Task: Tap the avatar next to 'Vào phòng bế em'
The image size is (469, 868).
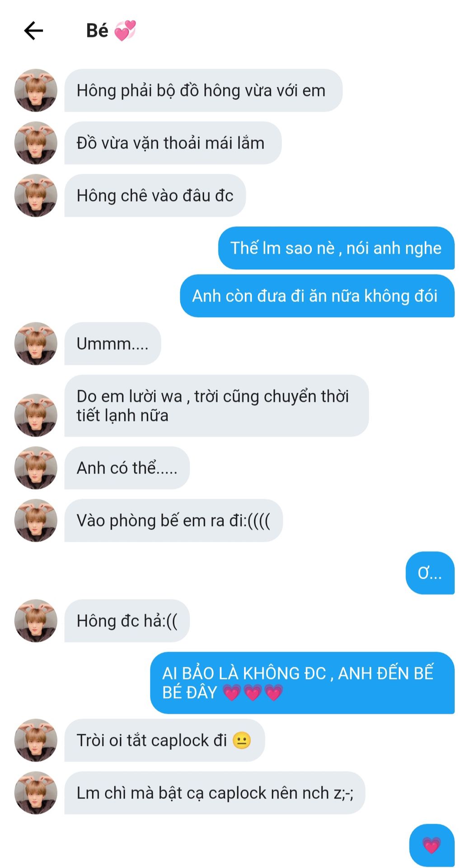Action: pos(36,520)
